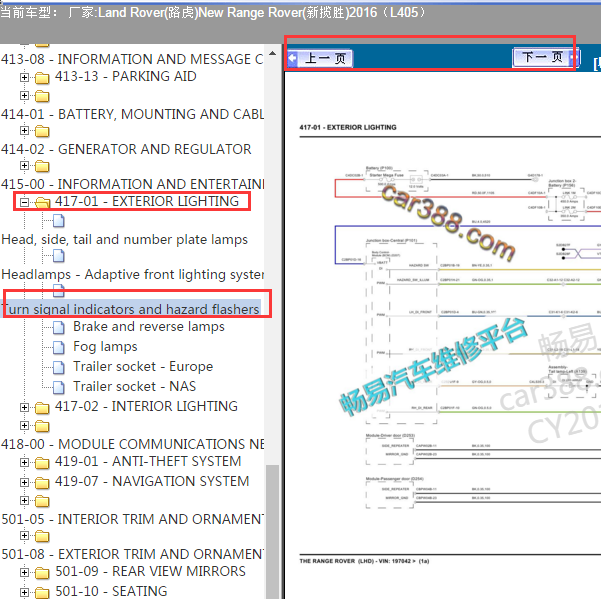Screen dimensions: 601x599
Task: Expand the 501-09 REAR VIEW MIRRORS node
Action: [24, 572]
